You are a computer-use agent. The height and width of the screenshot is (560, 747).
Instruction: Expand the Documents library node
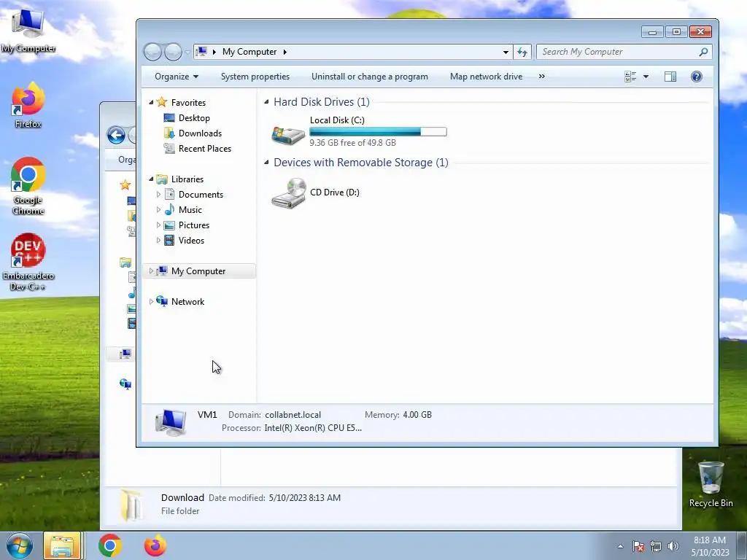tap(158, 194)
